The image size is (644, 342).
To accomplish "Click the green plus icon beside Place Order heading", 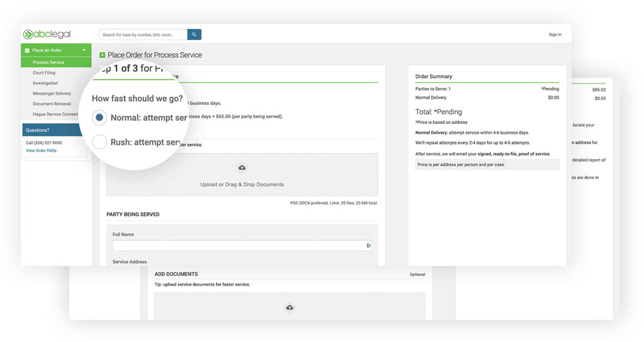I will pos(103,55).
